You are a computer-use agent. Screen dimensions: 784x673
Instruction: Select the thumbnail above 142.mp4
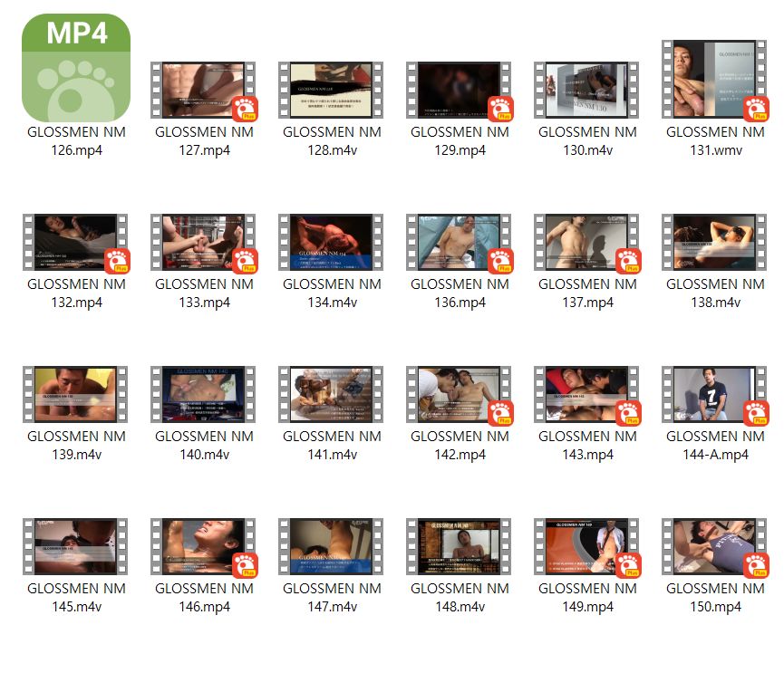click(459, 394)
